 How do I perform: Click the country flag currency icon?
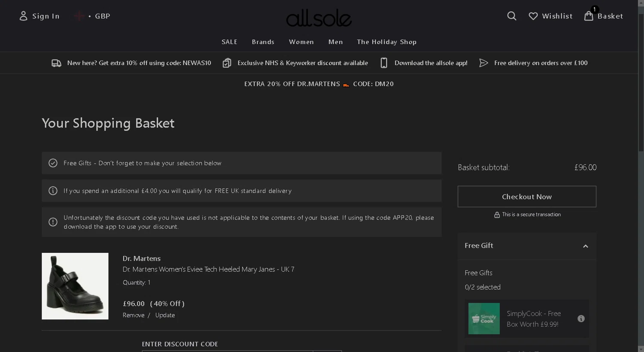point(79,16)
